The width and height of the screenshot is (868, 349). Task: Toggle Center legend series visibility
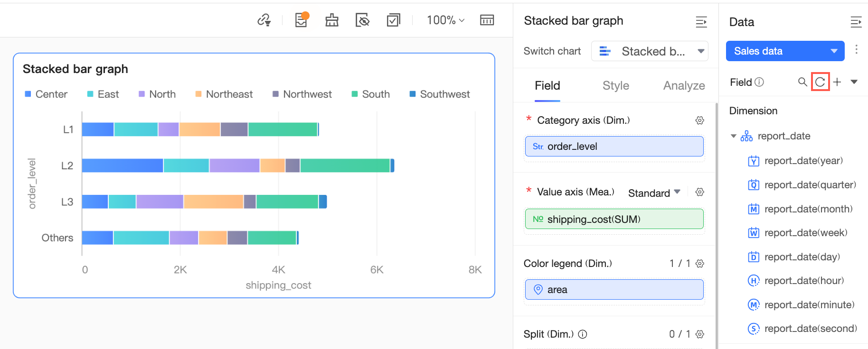(x=46, y=94)
